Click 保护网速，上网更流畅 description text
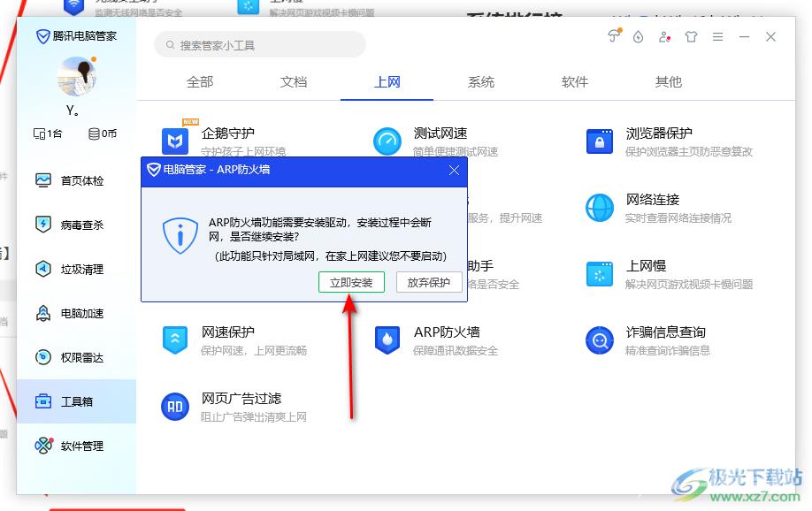812x511 pixels. [x=254, y=350]
